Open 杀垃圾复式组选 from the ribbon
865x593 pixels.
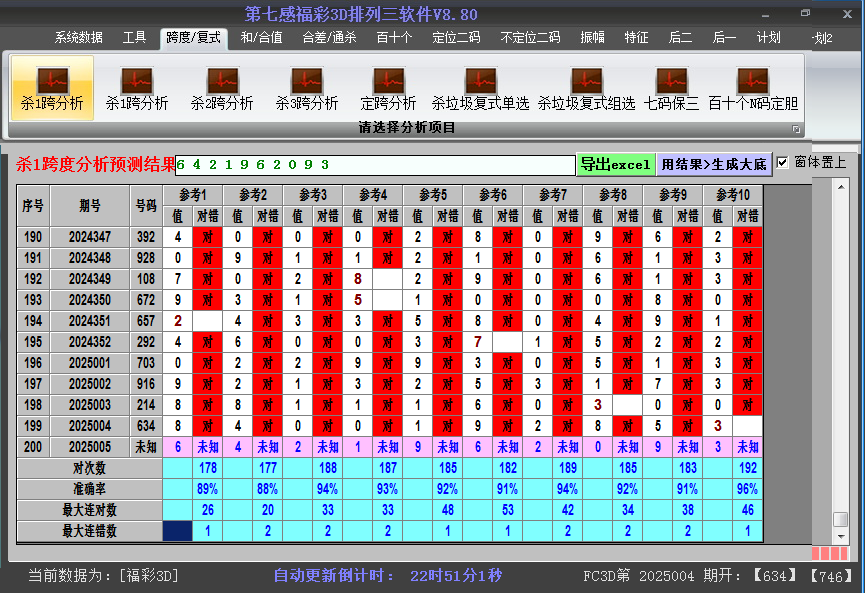click(586, 88)
